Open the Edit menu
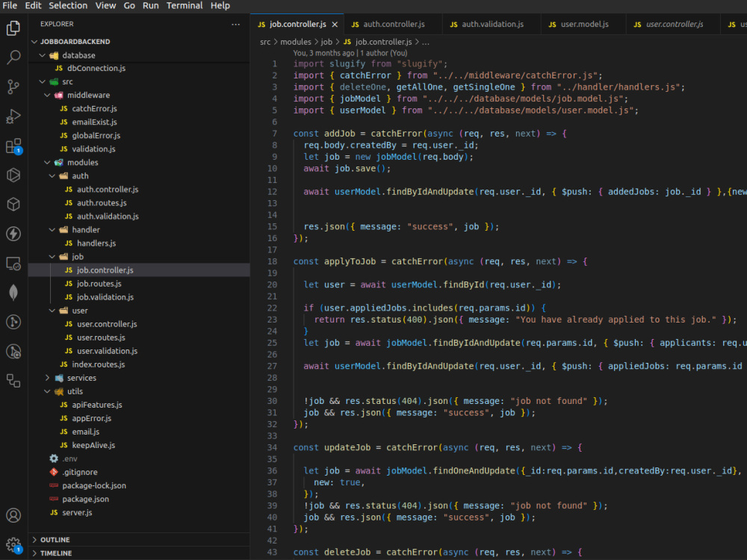Image resolution: width=747 pixels, height=560 pixels. pyautogui.click(x=33, y=6)
